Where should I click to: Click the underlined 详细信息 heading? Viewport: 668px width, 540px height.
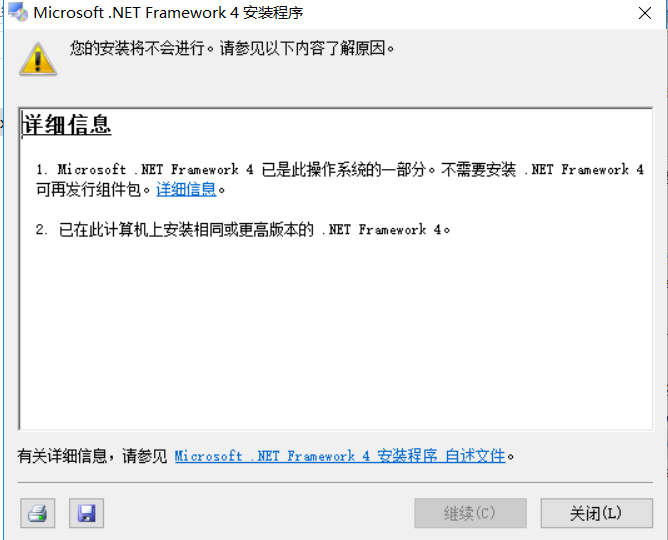[67, 125]
